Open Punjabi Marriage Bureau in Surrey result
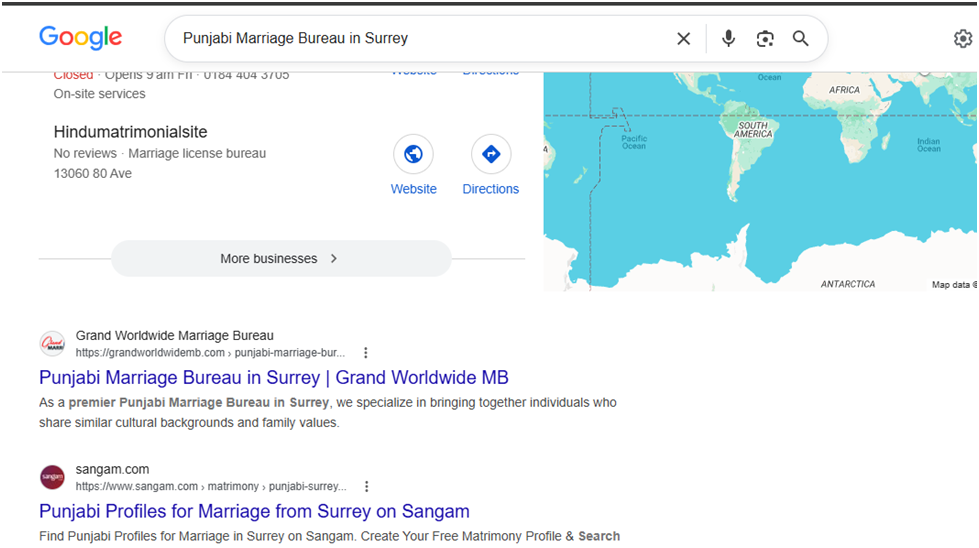This screenshot has width=979, height=548. pyautogui.click(x=273, y=378)
